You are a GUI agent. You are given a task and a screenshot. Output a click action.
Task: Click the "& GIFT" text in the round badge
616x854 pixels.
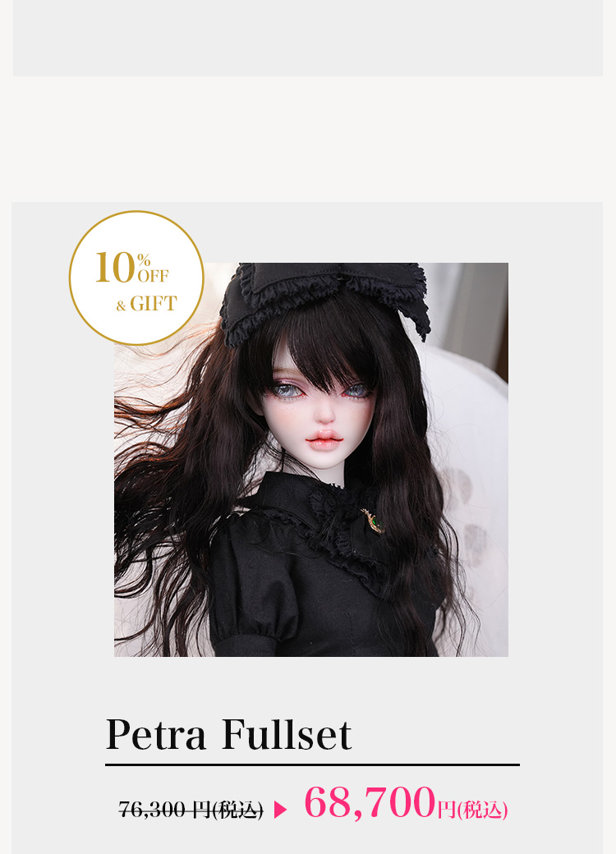[x=146, y=304]
